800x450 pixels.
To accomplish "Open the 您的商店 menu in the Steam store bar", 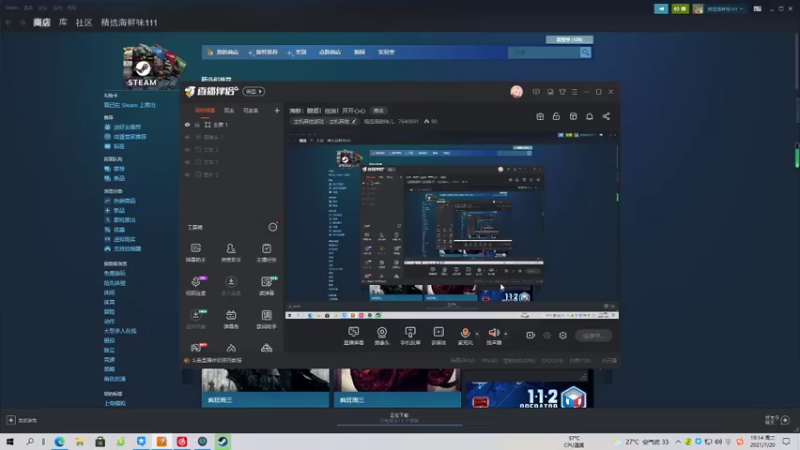I will pyautogui.click(x=223, y=52).
